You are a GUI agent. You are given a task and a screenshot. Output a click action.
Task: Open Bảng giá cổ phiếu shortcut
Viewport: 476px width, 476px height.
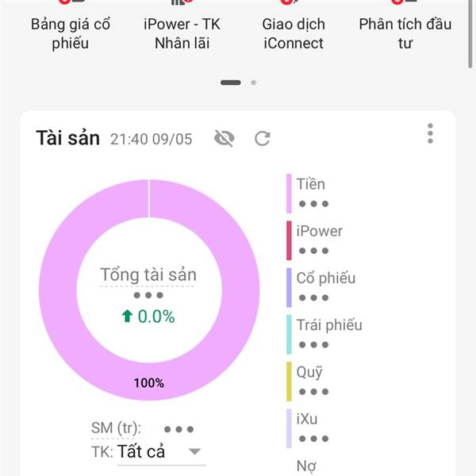tap(71, 27)
